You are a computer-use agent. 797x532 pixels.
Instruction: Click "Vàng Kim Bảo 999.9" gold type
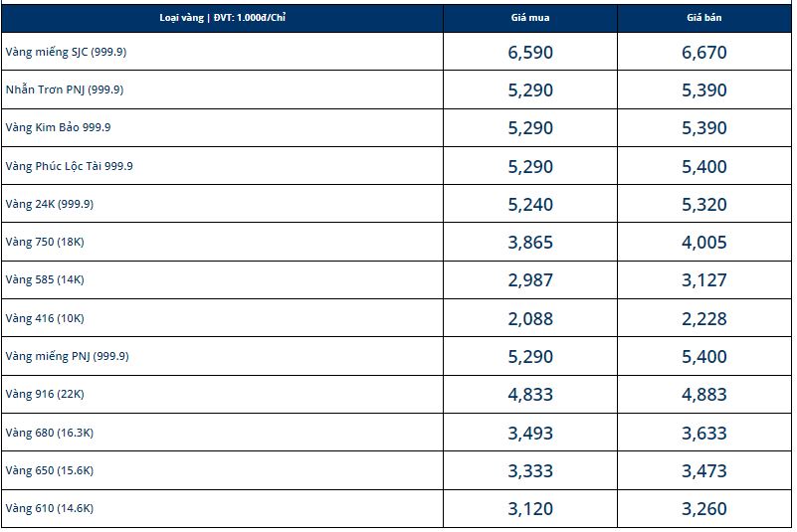tap(58, 127)
